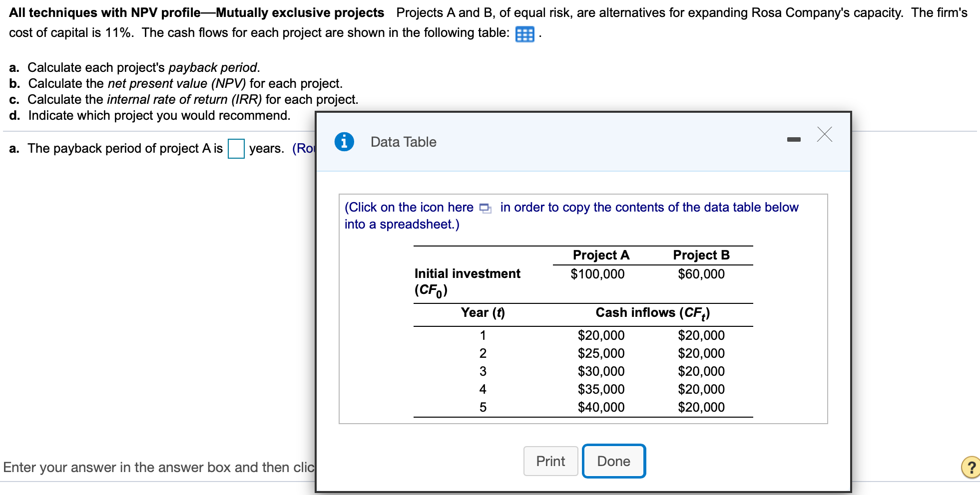
Task: Select the Project A column header
Action: [601, 254]
